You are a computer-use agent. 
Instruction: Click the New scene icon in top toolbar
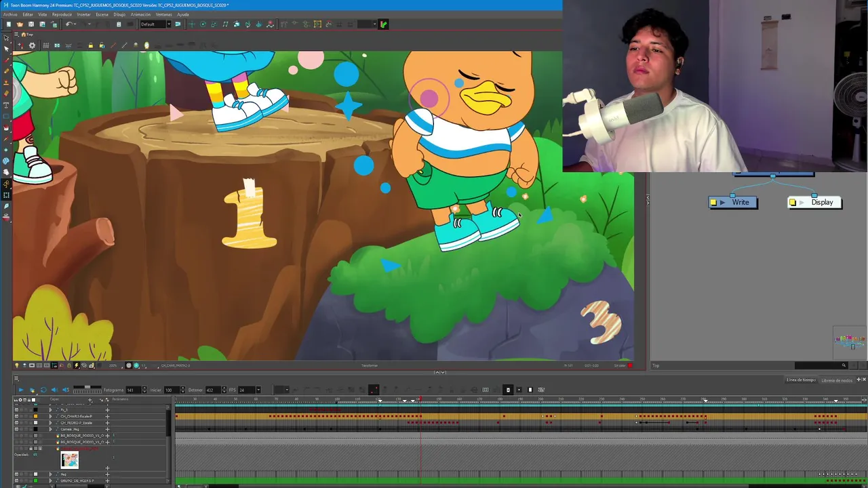(x=9, y=24)
